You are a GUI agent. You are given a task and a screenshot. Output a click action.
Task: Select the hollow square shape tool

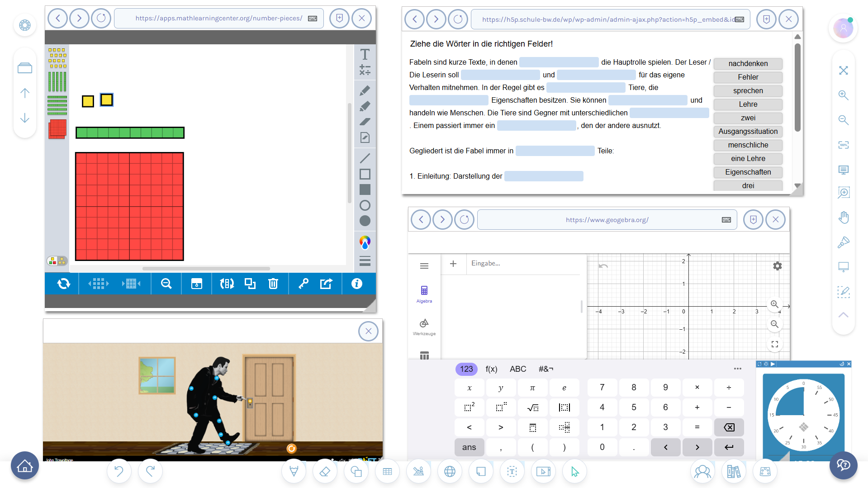tap(365, 174)
